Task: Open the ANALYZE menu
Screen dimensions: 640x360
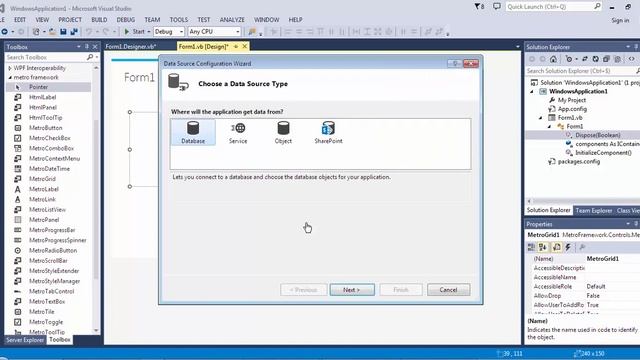Action: tap(232, 20)
